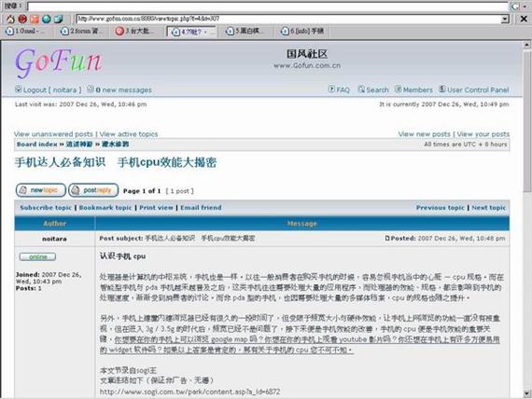
Task: Click the red stop icon in toolbar
Action: tap(22, 19)
